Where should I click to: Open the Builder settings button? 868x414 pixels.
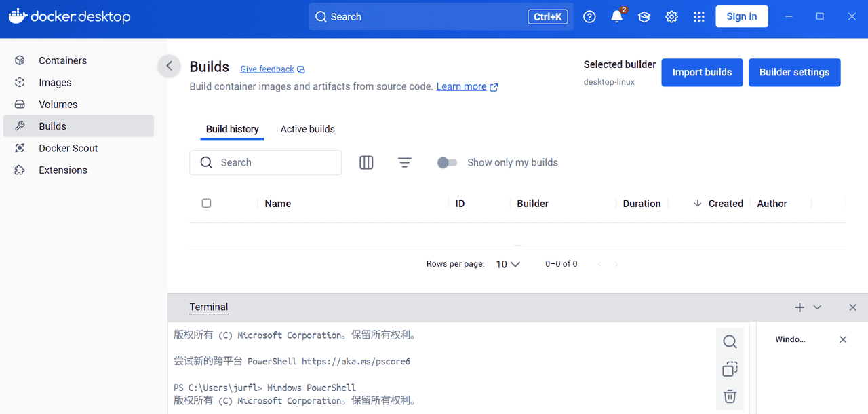click(x=794, y=73)
